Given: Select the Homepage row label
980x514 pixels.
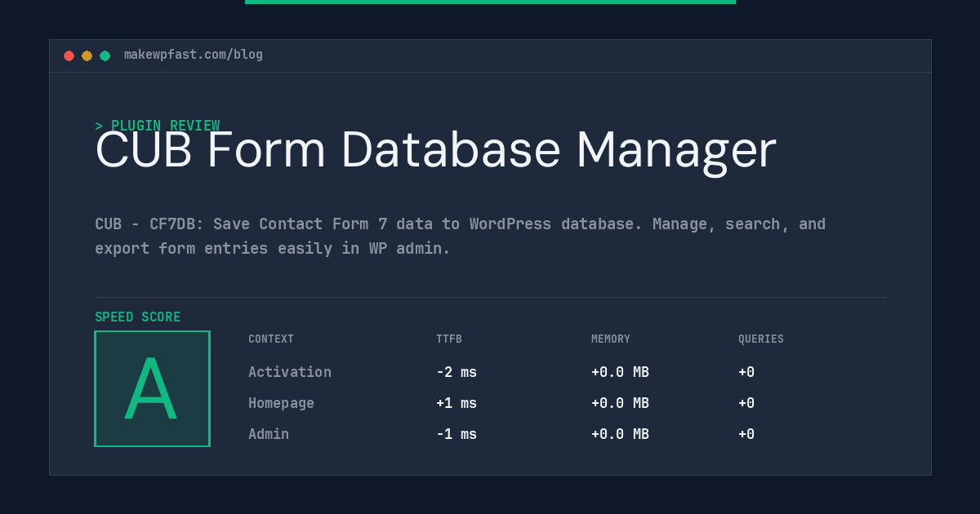Looking at the screenshot, I should (281, 403).
